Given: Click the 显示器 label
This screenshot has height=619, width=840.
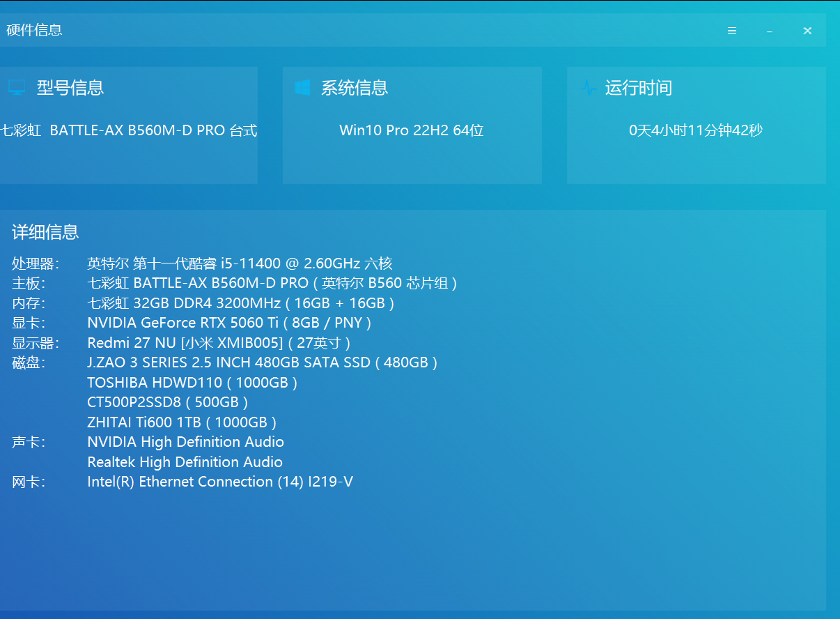Looking at the screenshot, I should [36, 343].
